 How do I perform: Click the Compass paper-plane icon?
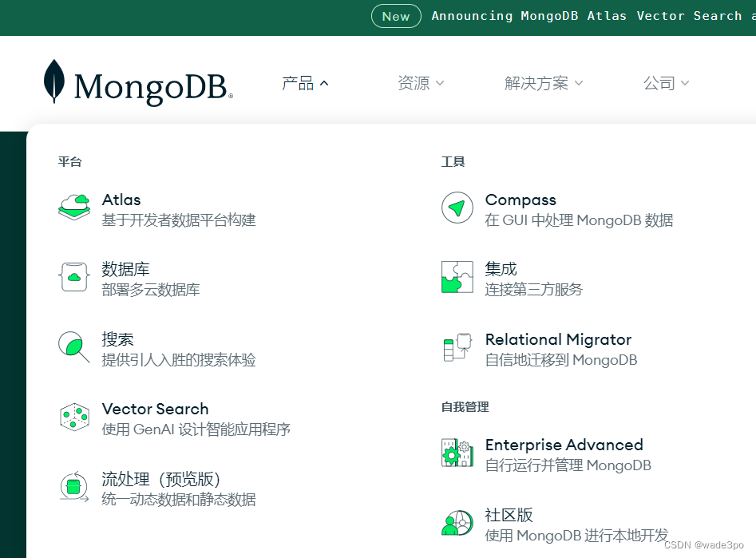click(457, 208)
